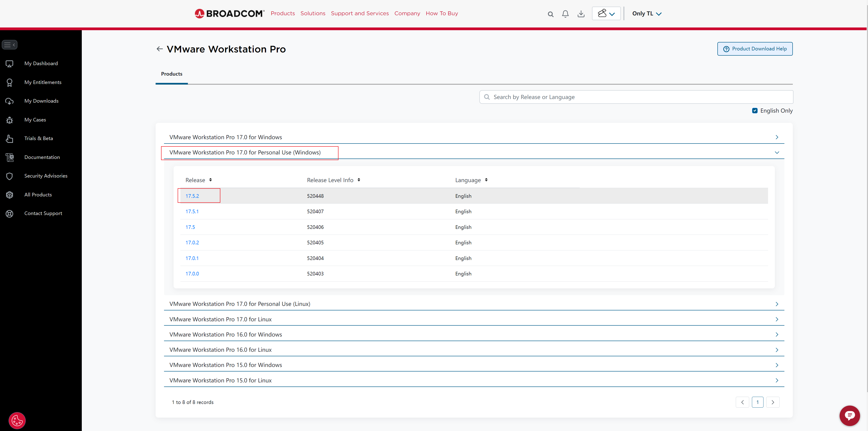Viewport: 868px width, 431px height.
Task: Open My Dashboard in sidebar
Action: [41, 64]
